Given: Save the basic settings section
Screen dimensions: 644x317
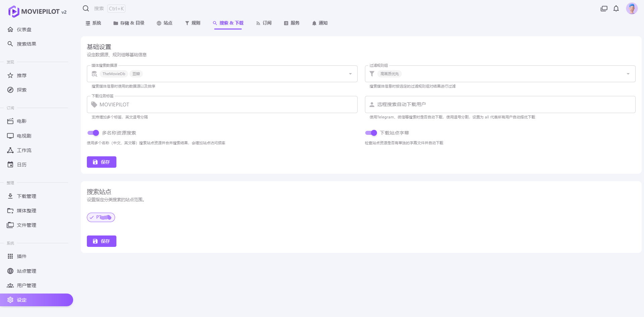Looking at the screenshot, I should tap(101, 162).
